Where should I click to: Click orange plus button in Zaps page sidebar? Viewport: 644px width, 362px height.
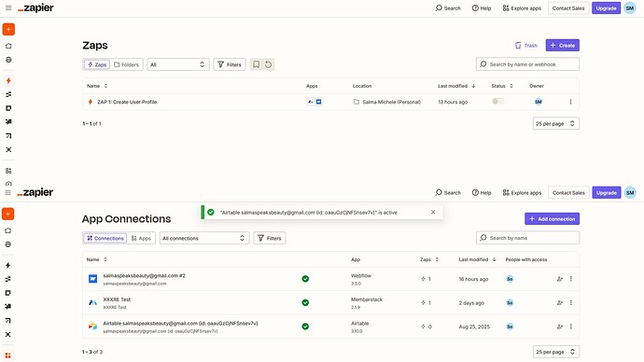tap(8, 29)
